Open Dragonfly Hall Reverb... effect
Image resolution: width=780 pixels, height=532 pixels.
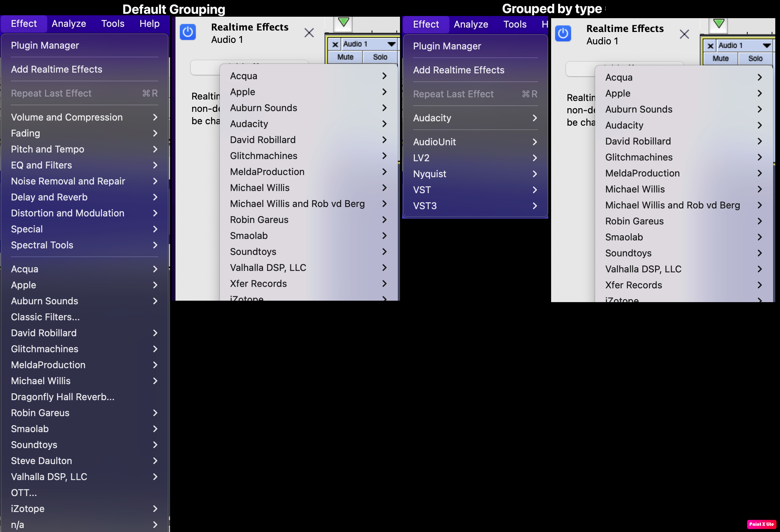tap(84, 397)
